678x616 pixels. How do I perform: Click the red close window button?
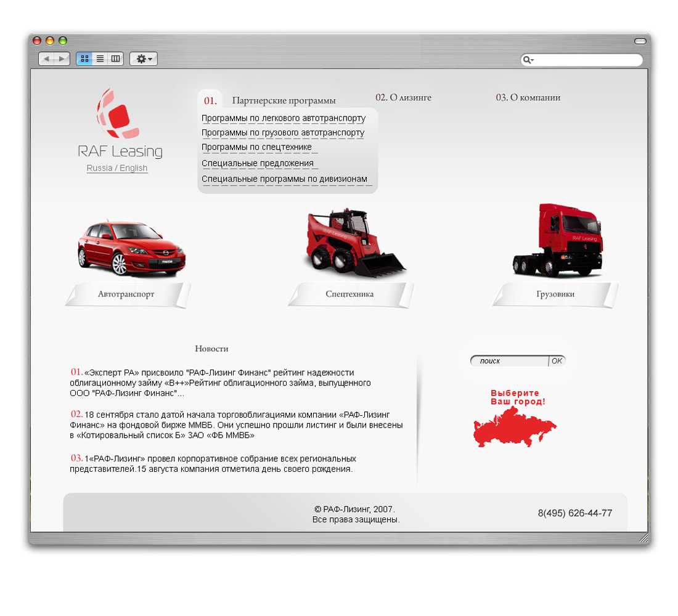(x=37, y=41)
